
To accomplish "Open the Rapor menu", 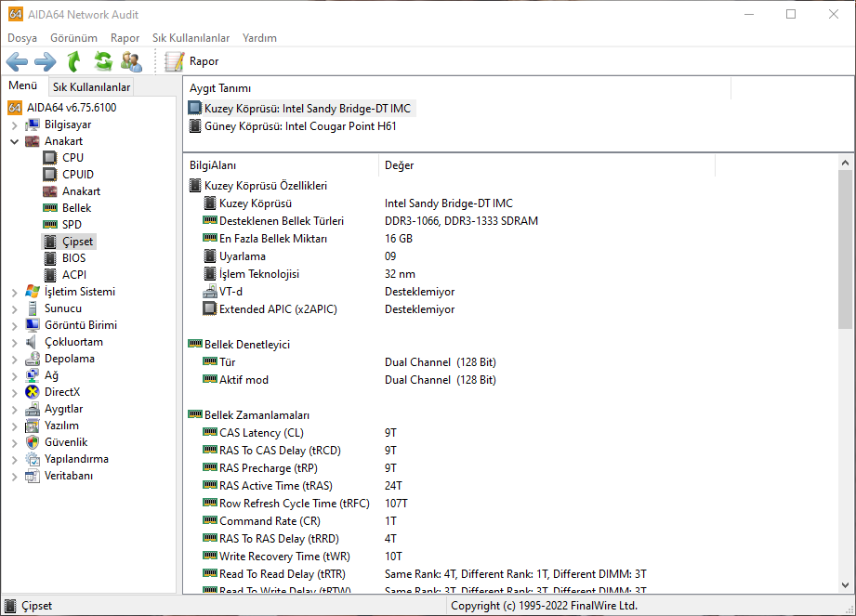I will [125, 38].
